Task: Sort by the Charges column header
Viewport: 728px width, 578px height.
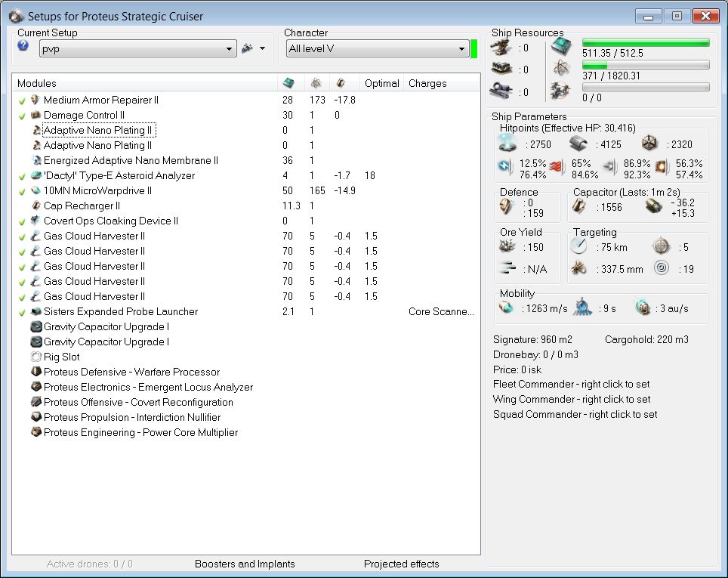Action: 441,83
